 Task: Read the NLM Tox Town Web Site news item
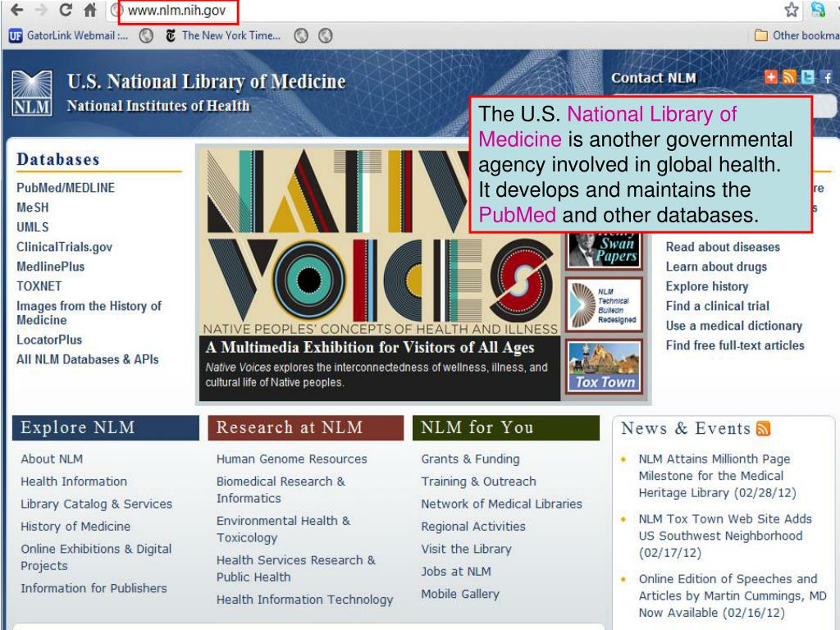725,536
